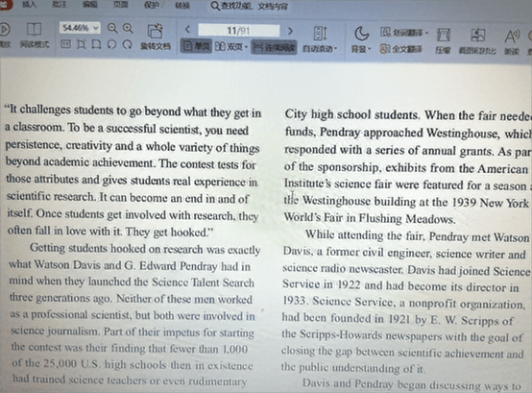Click the 朗读 read aloud icon
532x393 pixels.
click(x=512, y=42)
